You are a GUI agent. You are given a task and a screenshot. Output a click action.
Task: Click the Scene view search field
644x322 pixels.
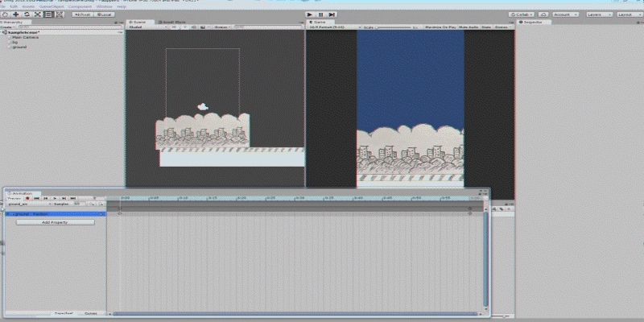click(268, 27)
